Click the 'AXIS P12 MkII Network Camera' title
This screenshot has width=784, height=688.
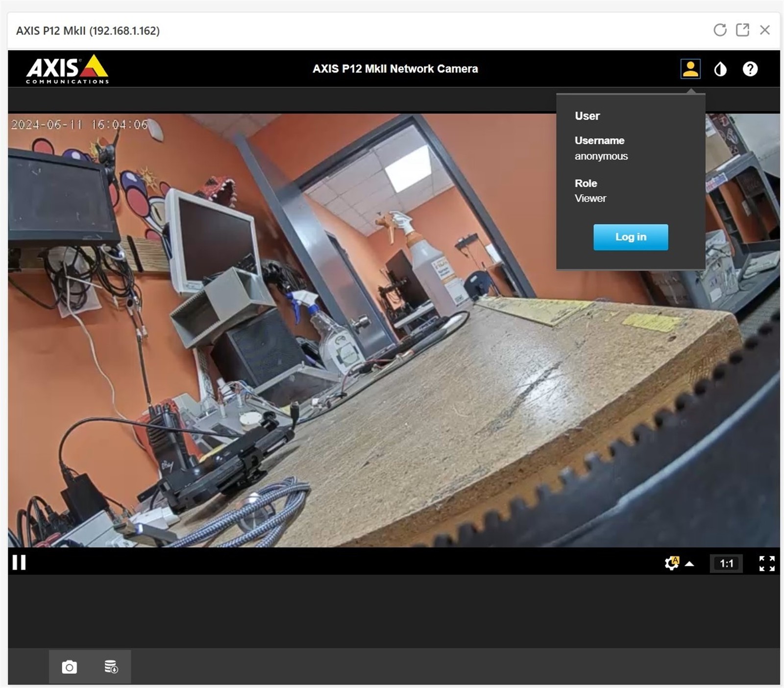click(x=395, y=69)
